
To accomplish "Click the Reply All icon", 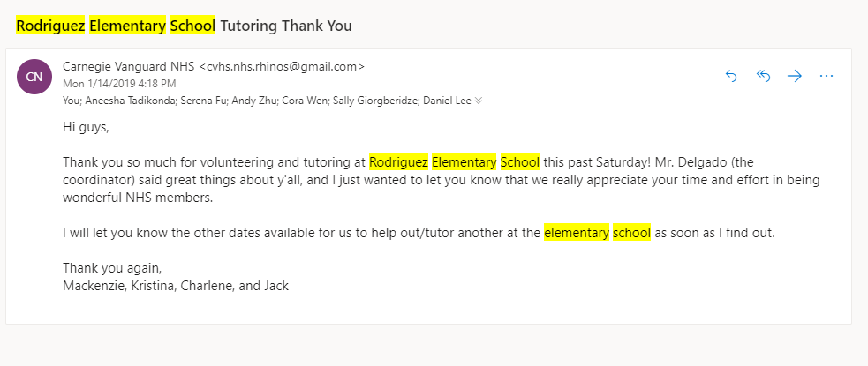I will (764, 76).
